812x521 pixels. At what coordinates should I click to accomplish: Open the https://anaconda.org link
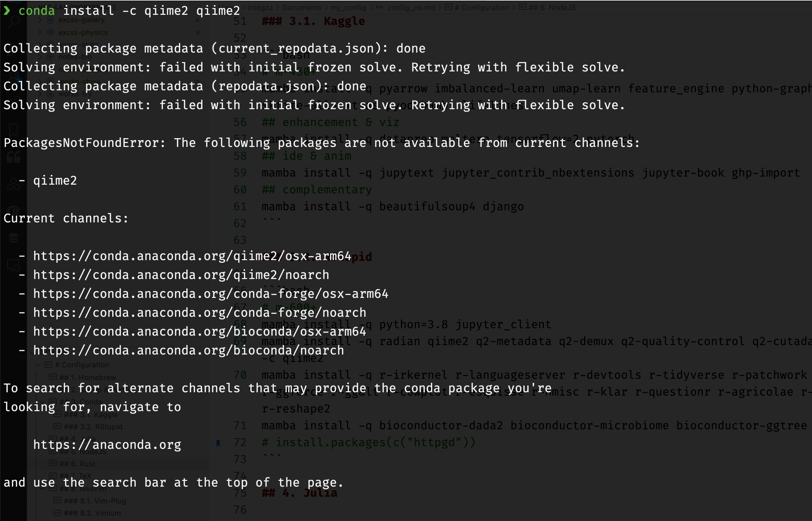click(x=107, y=445)
